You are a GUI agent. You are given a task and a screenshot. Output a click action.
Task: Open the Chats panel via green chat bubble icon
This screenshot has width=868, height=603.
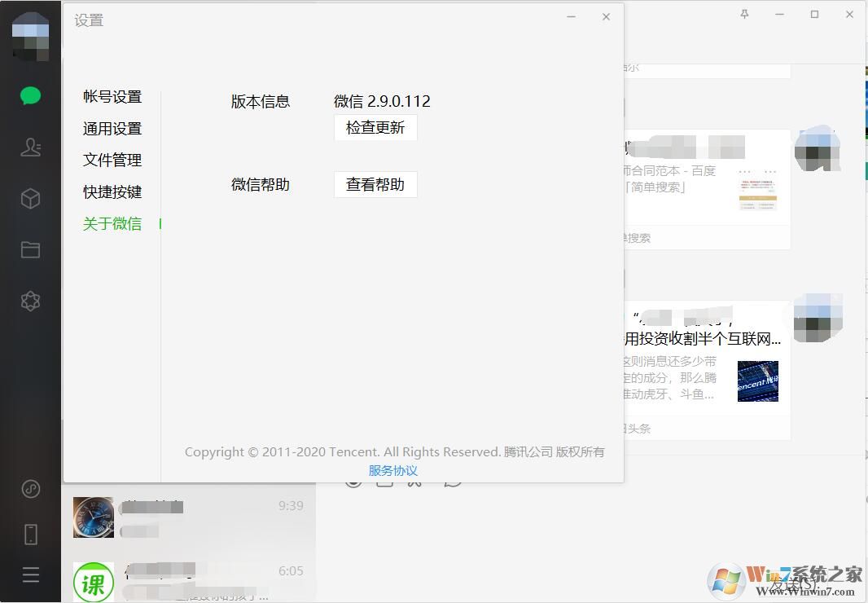[30, 95]
